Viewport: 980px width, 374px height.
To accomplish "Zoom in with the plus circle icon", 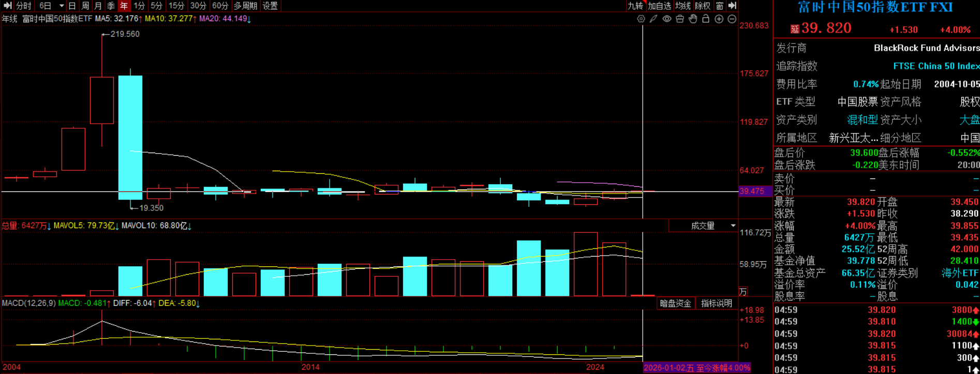I will (719, 19).
